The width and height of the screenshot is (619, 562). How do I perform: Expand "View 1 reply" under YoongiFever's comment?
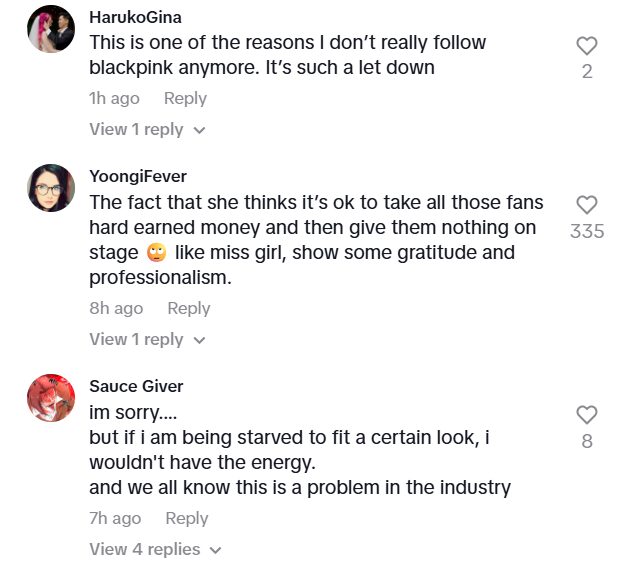(147, 339)
